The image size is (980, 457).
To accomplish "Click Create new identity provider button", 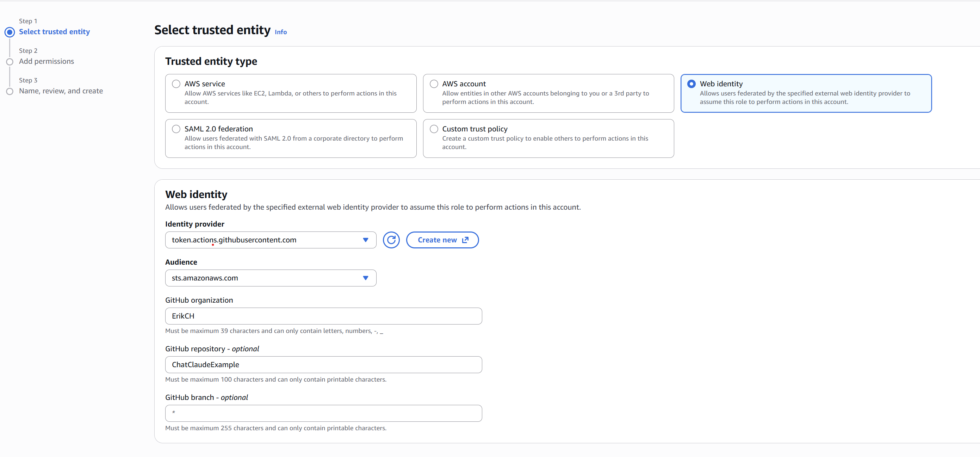I will tap(442, 240).
